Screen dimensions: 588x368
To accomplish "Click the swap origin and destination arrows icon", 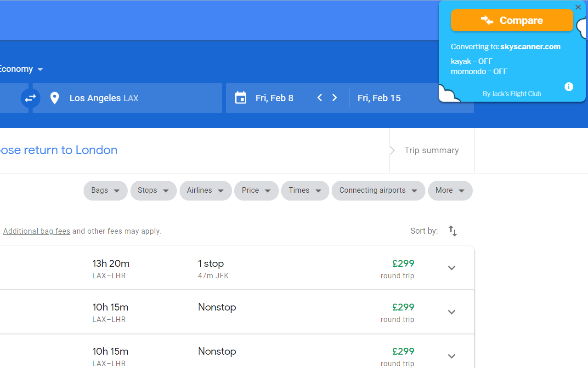I will coord(30,98).
